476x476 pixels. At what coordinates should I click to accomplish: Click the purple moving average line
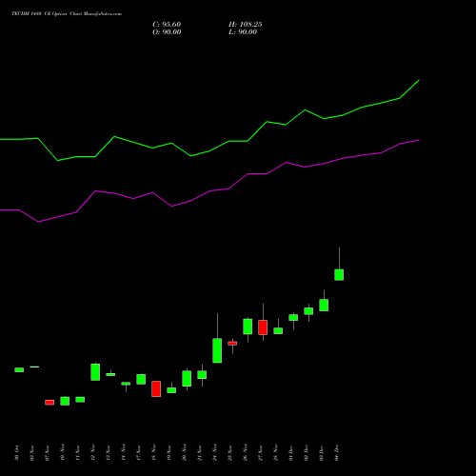[x=209, y=190]
